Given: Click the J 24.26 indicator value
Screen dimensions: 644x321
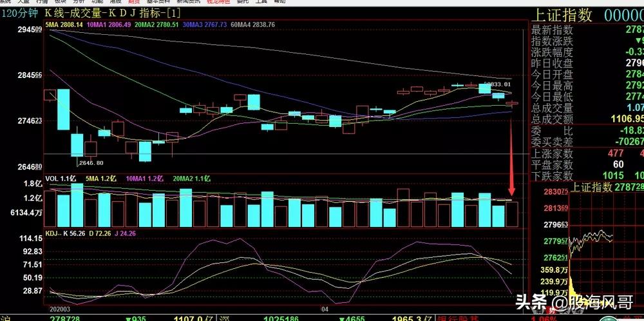Looking at the screenshot, I should (x=125, y=233).
